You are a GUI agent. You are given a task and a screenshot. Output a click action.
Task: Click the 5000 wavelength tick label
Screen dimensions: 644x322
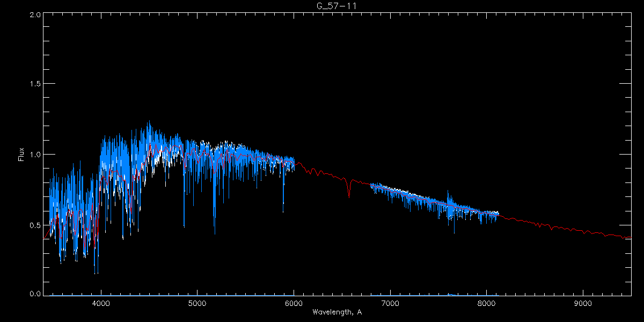tap(197, 303)
